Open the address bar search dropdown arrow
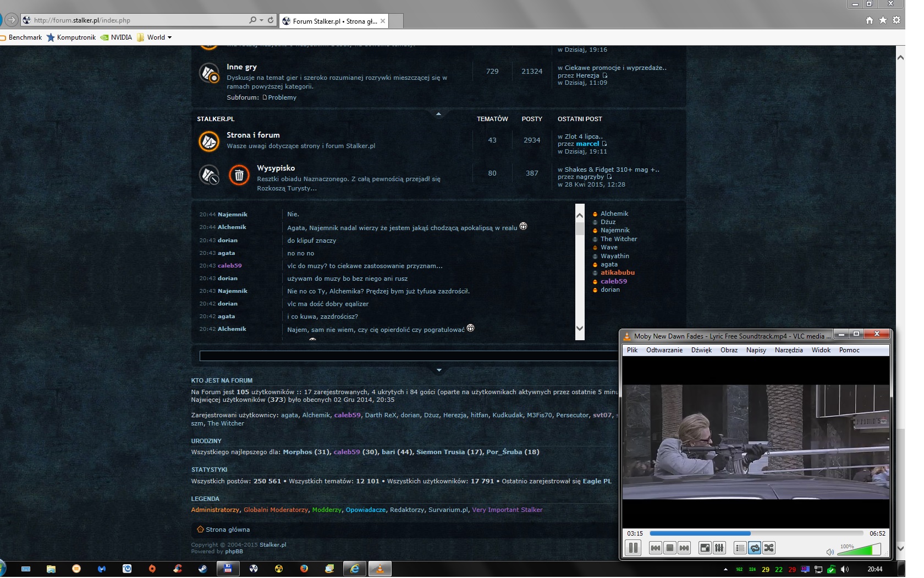 [x=261, y=20]
